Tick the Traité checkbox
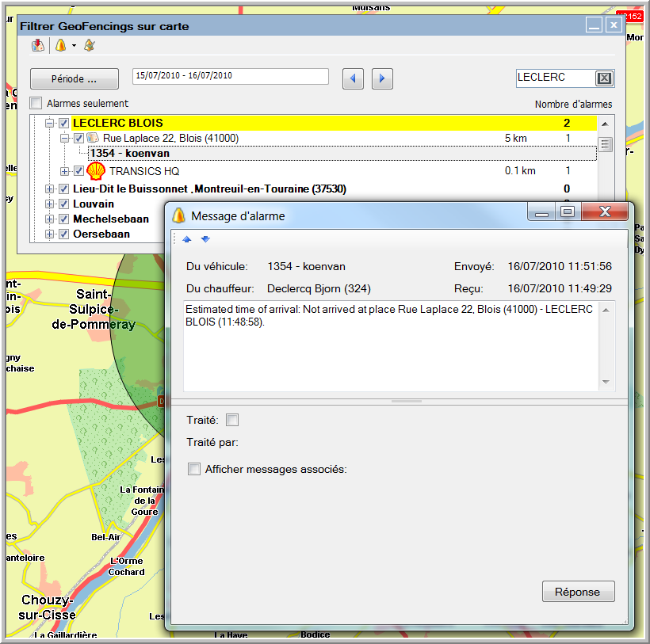Viewport: 650px width, 644px height. (232, 420)
